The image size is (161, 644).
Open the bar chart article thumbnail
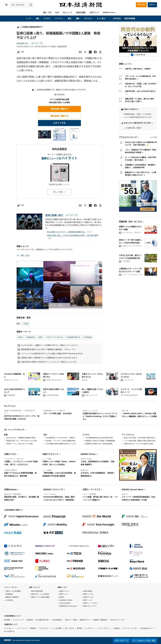[x=74, y=134]
